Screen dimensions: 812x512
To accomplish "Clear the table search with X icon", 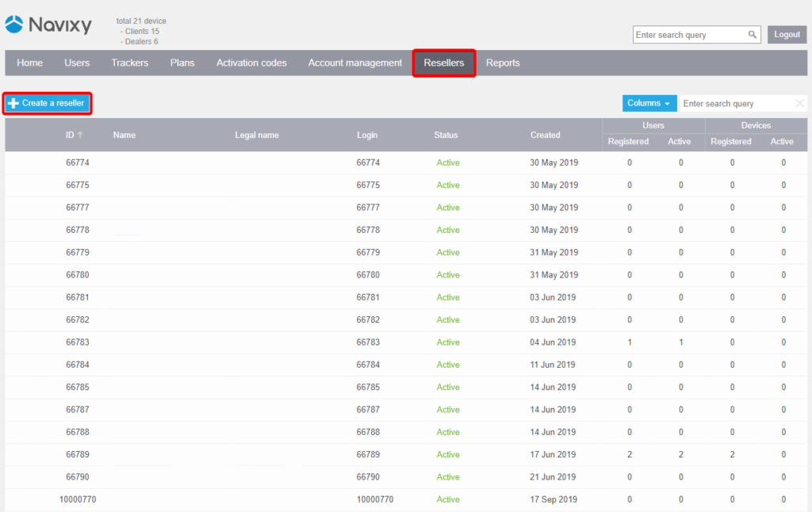I will click(x=799, y=103).
